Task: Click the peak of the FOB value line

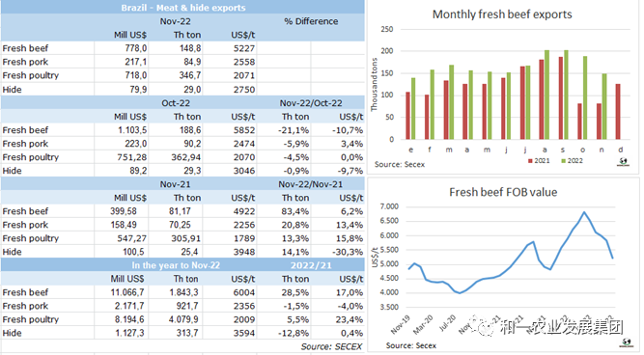Action: [x=584, y=212]
